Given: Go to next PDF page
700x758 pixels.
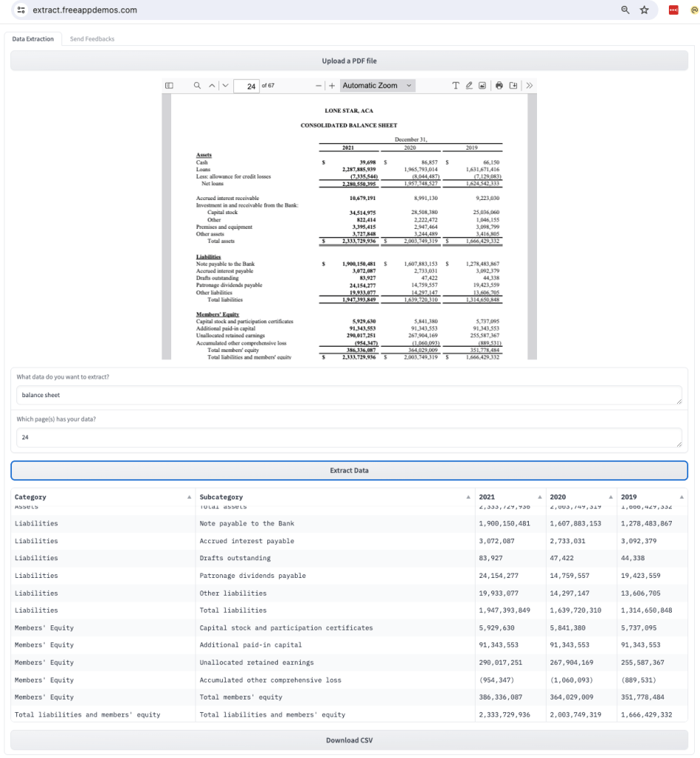Looking at the screenshot, I should [x=225, y=86].
